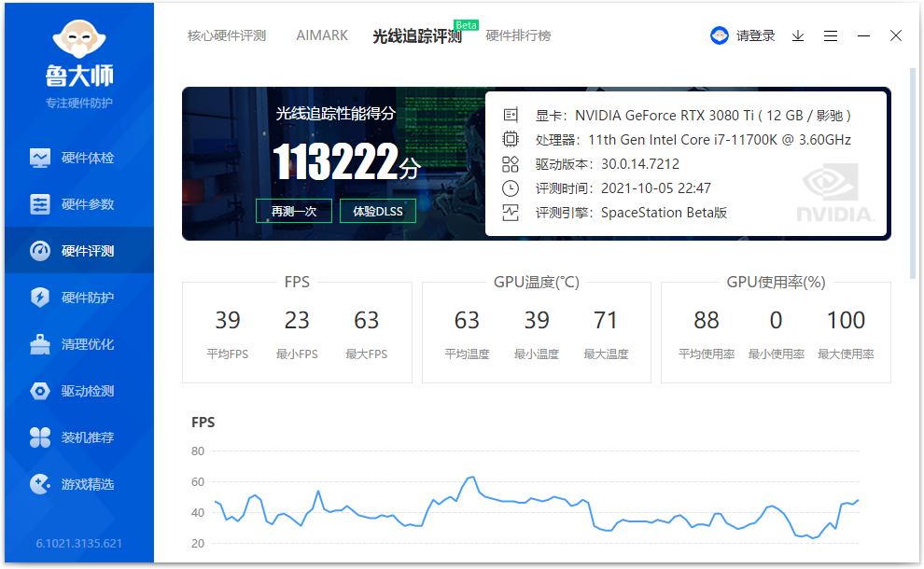Select the 光线追踪评测 Beta tab
This screenshot has width=924, height=569.
click(420, 35)
